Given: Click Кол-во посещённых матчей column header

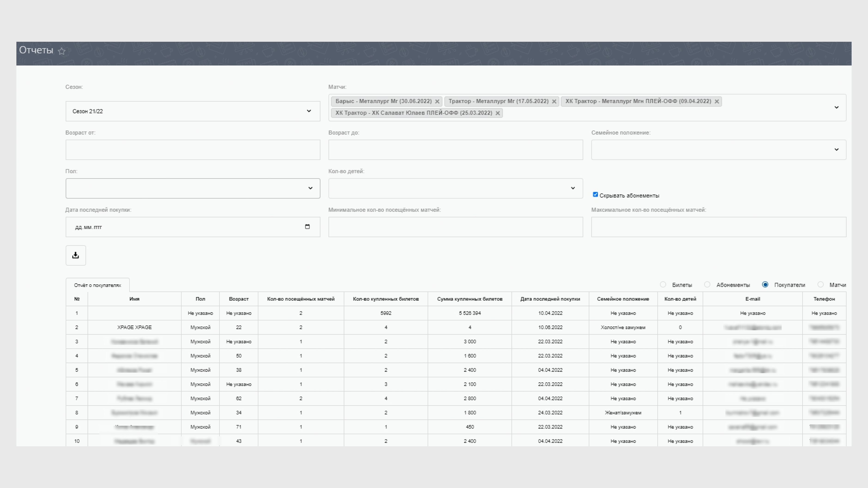Looking at the screenshot, I should click(301, 299).
